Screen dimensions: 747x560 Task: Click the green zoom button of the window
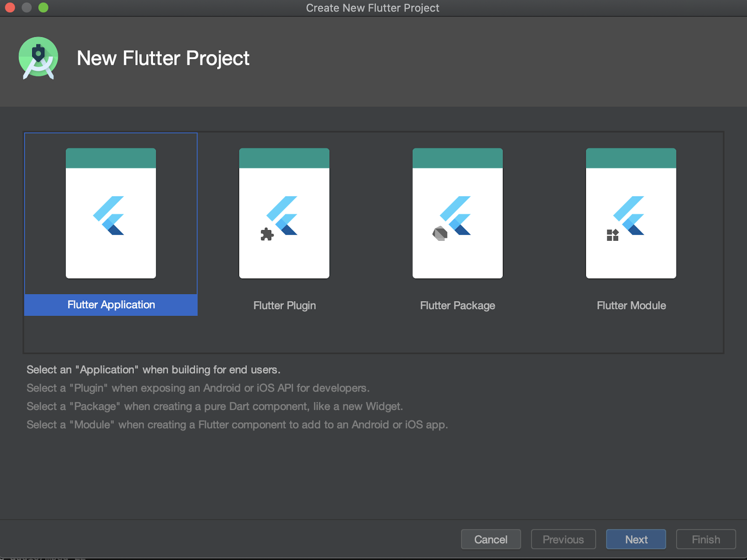(x=43, y=7)
